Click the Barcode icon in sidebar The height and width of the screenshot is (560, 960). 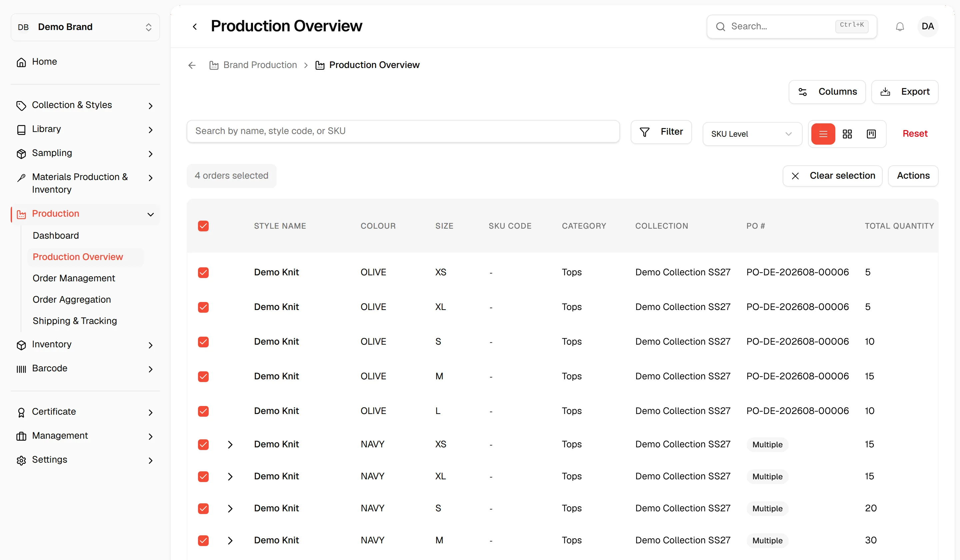[x=21, y=369]
